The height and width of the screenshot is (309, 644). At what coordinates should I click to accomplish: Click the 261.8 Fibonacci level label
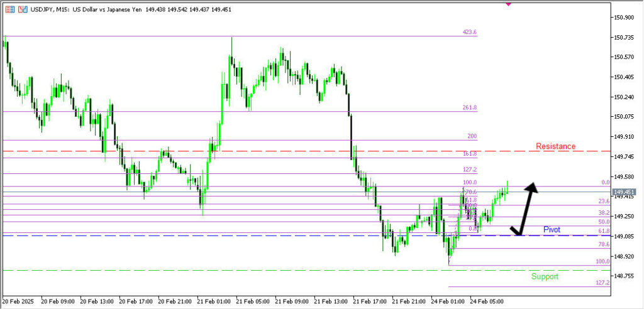(470, 108)
